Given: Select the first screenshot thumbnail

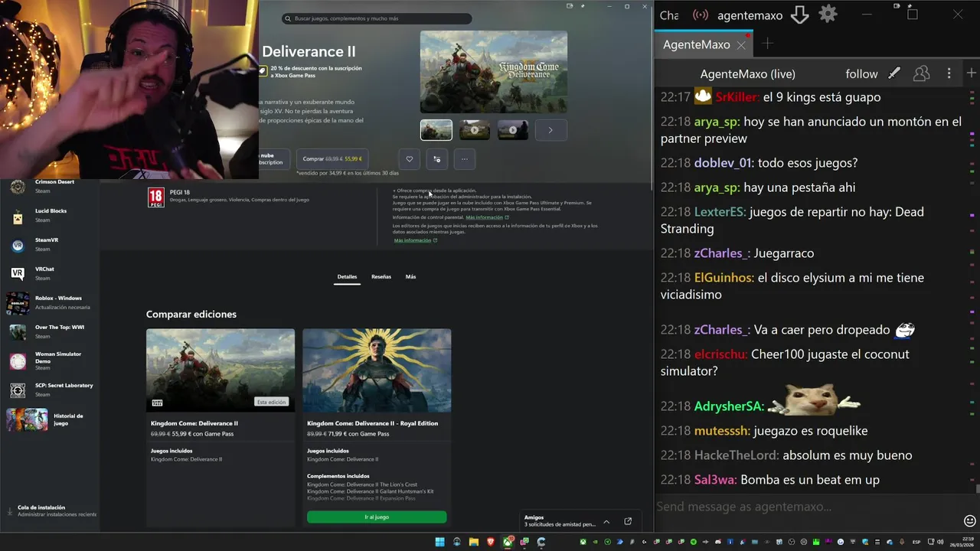Looking at the screenshot, I should pyautogui.click(x=436, y=130).
